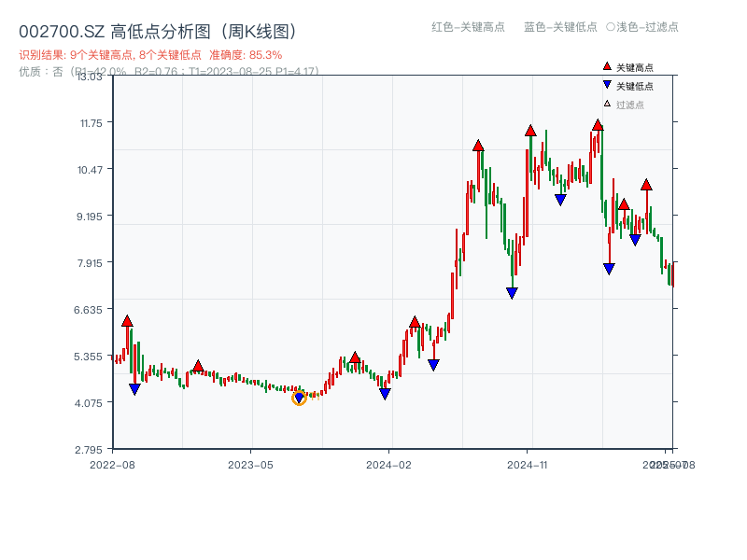Image resolution: width=747 pixels, height=560 pixels.
Task: Click the 红色-关键高点 header label
Action: 468,27
